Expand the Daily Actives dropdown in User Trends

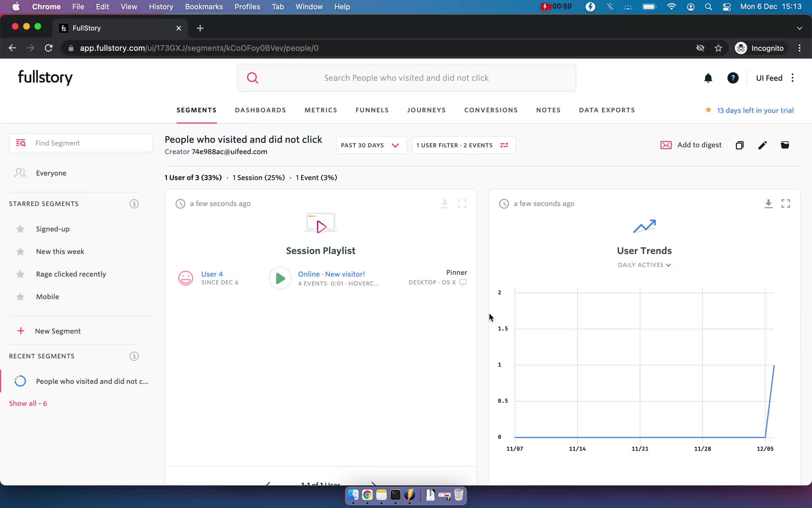(x=644, y=265)
